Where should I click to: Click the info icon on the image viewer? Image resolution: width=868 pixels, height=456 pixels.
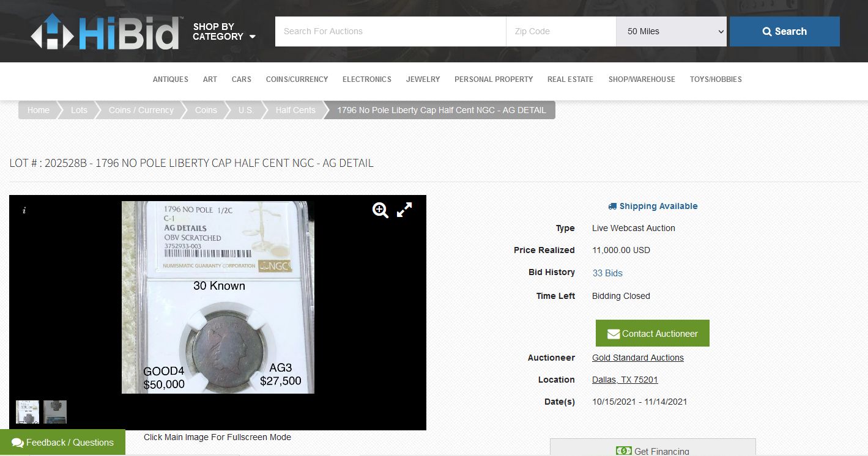[24, 210]
